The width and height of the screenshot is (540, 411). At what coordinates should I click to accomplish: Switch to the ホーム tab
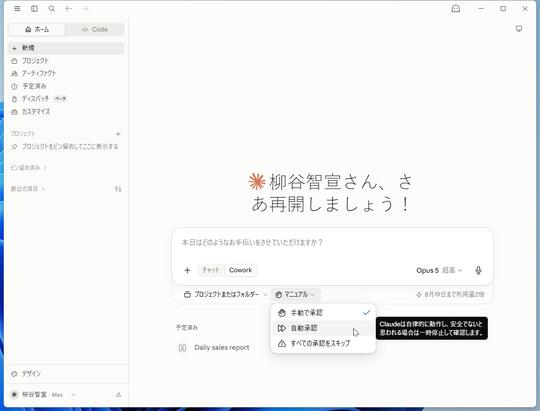coord(37,29)
